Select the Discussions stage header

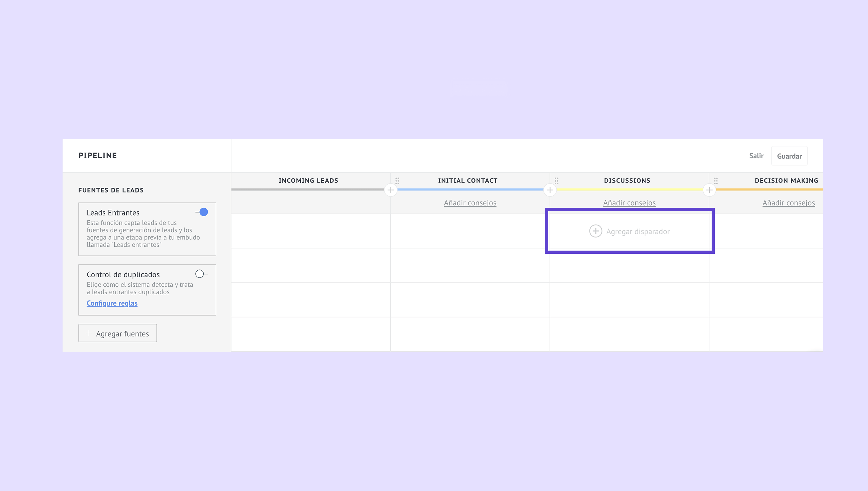coord(627,180)
